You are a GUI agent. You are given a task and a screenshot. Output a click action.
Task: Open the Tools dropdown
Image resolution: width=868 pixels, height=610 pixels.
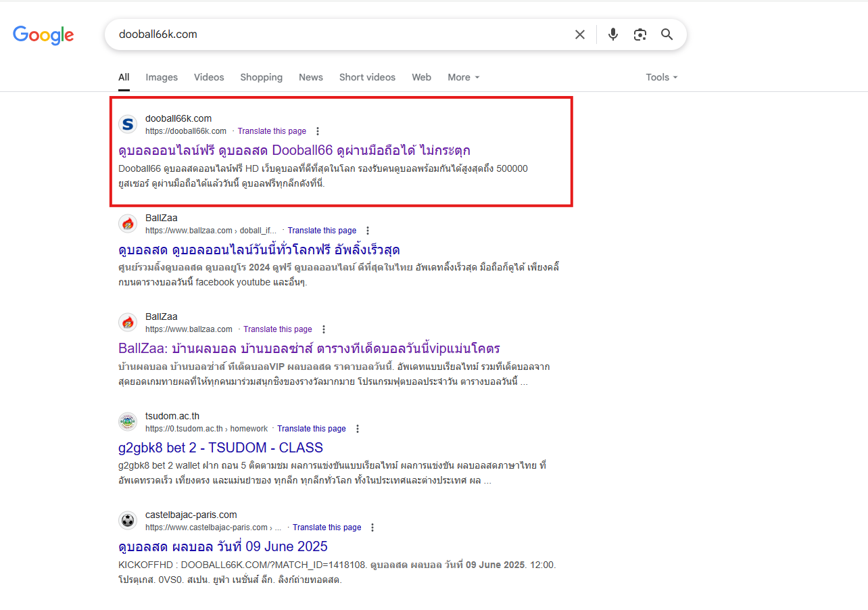(661, 77)
